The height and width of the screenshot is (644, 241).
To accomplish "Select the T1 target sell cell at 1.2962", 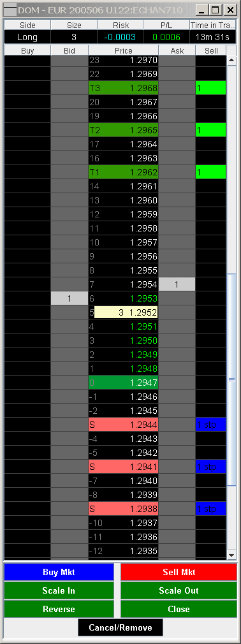I will pyautogui.click(x=210, y=172).
